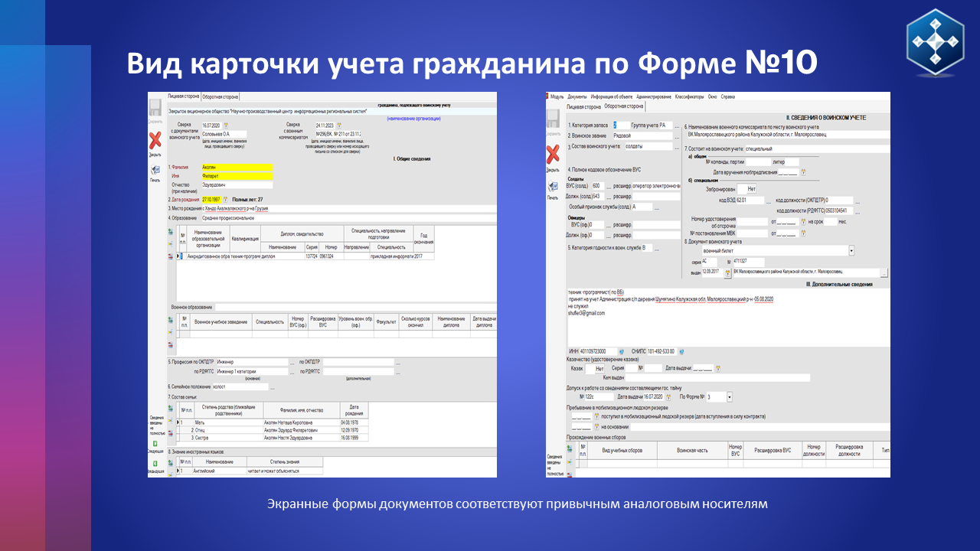Click the Отец row in the family table
The height and width of the screenshot is (551, 980).
tap(274, 430)
